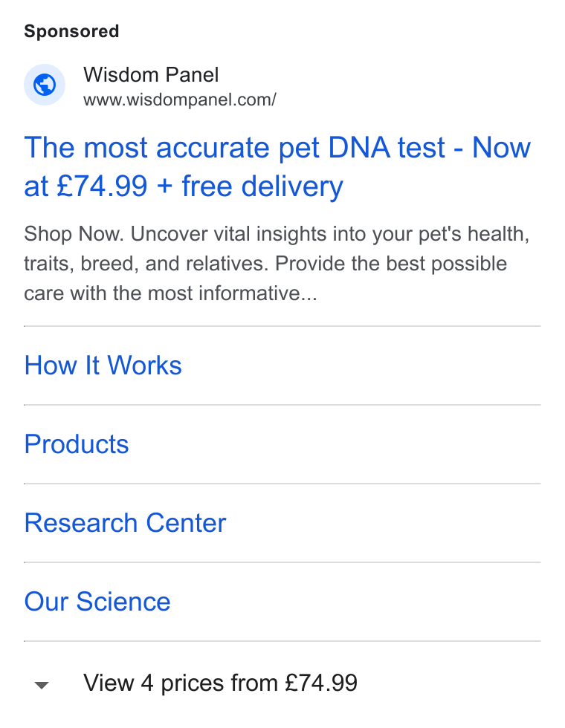Click the globe favicon icon

pyautogui.click(x=45, y=85)
